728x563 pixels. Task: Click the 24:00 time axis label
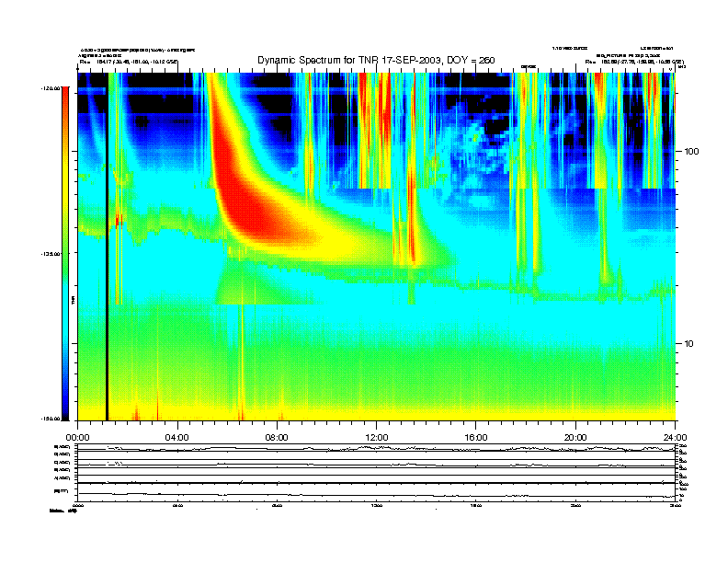tap(675, 438)
